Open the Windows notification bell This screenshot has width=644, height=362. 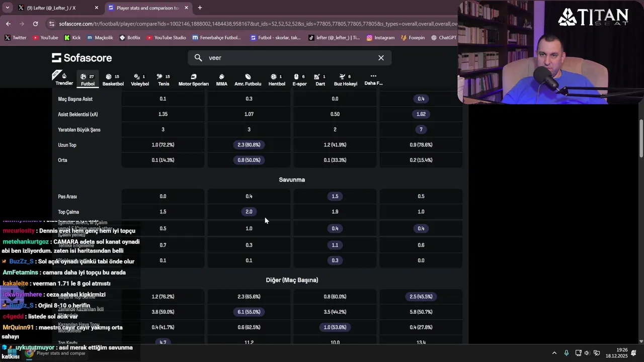click(634, 353)
